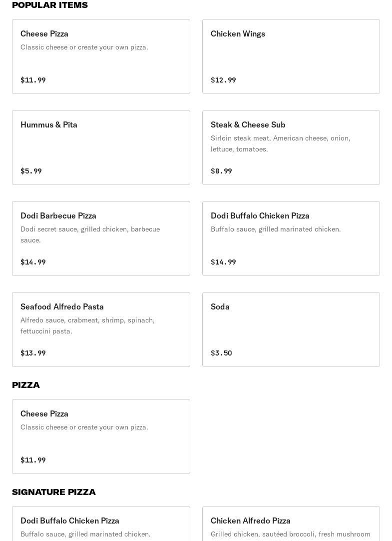The image size is (392, 541).
Task: Select the Chicken Wings item card
Action: pyautogui.click(x=291, y=56)
